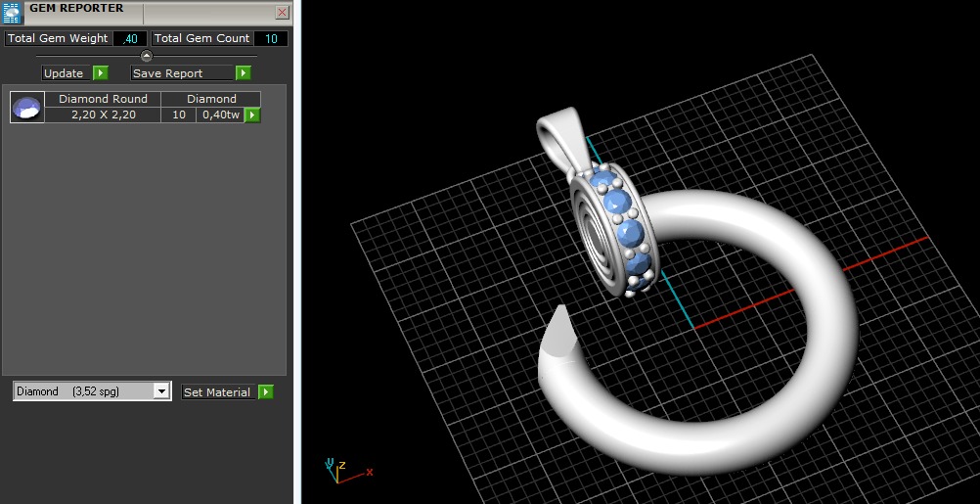Select the diamond gem thumbnail

tap(26, 107)
